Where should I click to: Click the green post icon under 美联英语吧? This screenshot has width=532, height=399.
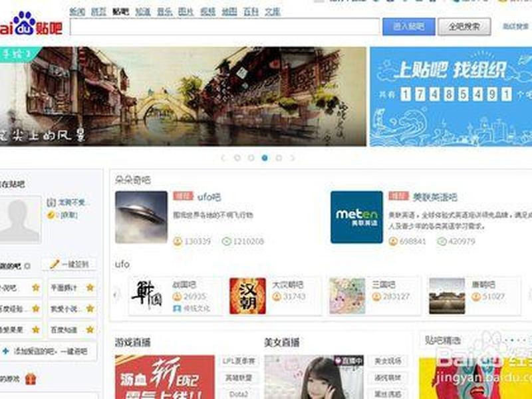(x=442, y=241)
